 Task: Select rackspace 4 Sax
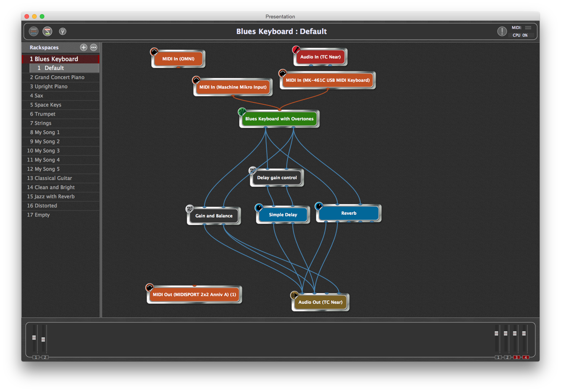coord(61,96)
